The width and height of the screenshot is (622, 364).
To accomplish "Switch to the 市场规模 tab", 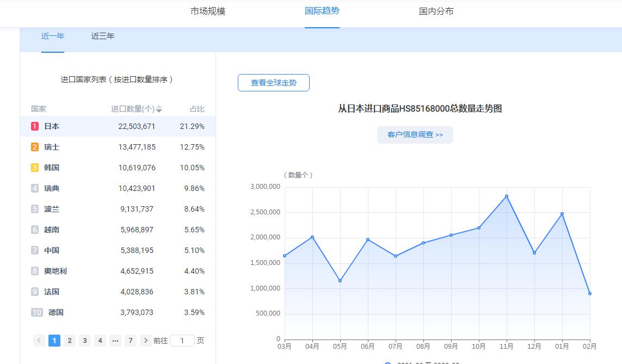I will [207, 10].
